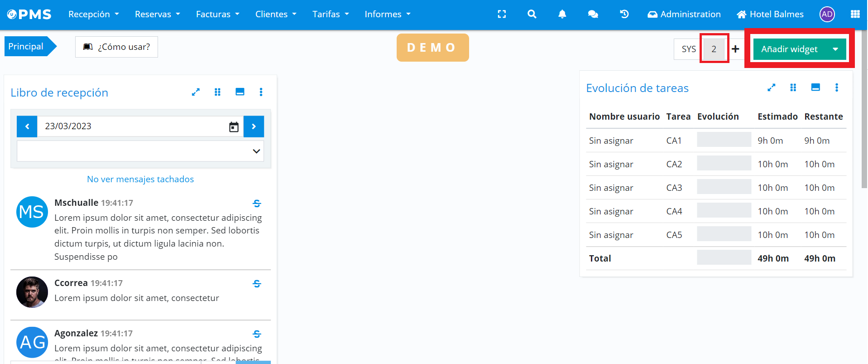Toggle strikethrough on Mschualle's message
Image resolution: width=868 pixels, height=364 pixels.
pyautogui.click(x=257, y=204)
